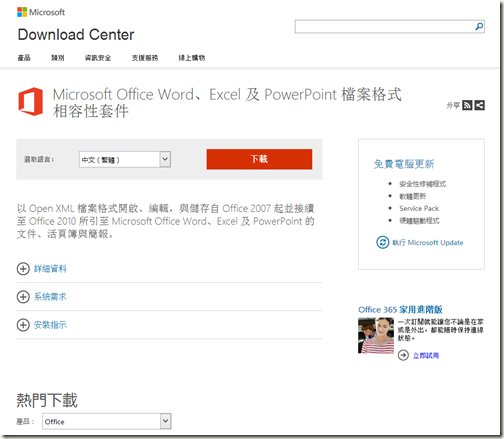Viewport: 504px width, 439px height.
Task: Click the 熱門下載 heading
Action: coord(47,400)
